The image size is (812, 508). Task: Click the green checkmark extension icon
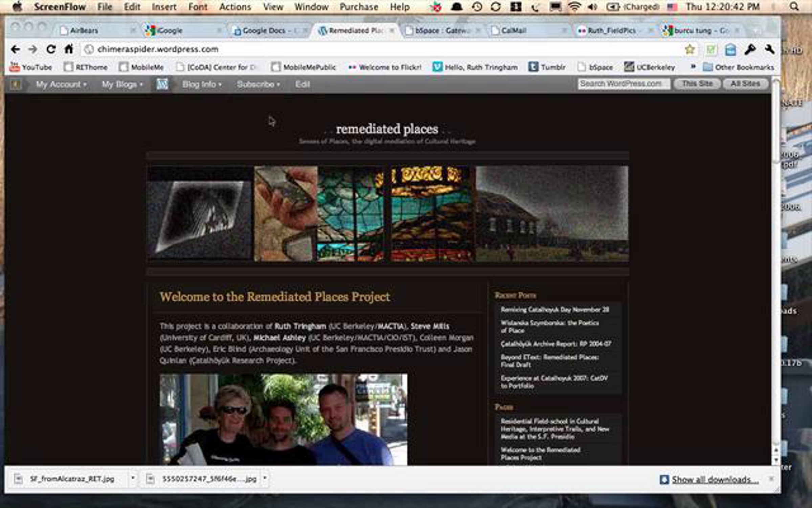tap(710, 50)
